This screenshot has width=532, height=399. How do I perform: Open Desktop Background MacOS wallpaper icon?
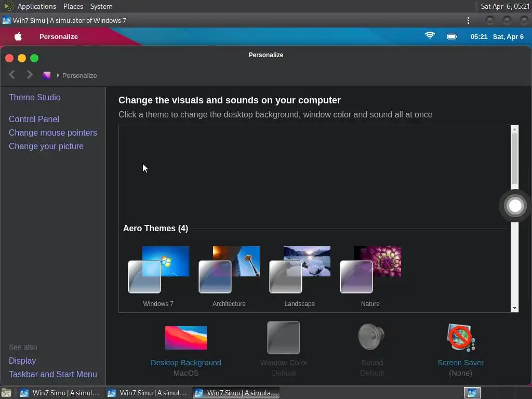[186, 338]
